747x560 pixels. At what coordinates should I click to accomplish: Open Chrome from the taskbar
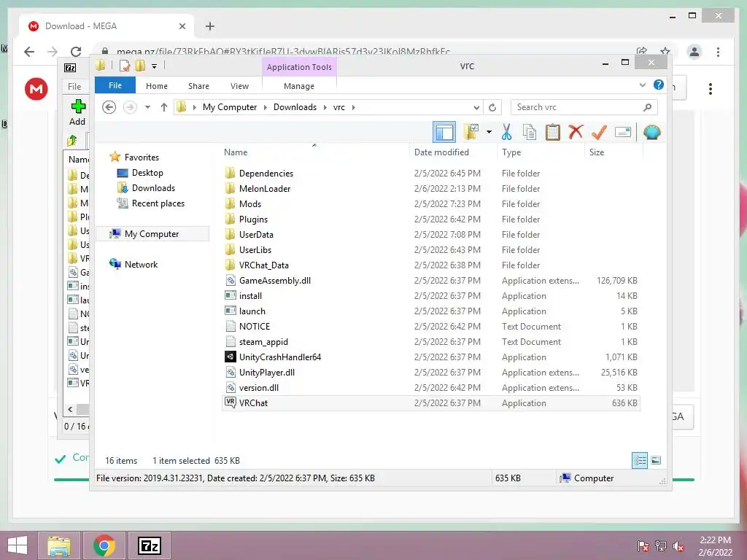(104, 545)
